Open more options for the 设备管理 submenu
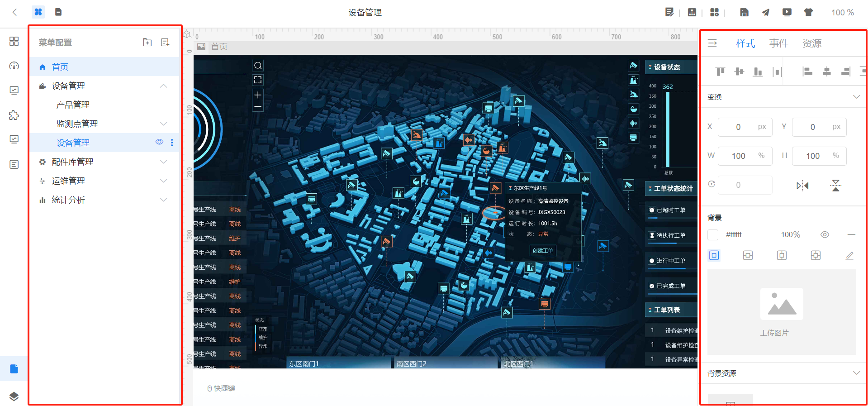 172,143
